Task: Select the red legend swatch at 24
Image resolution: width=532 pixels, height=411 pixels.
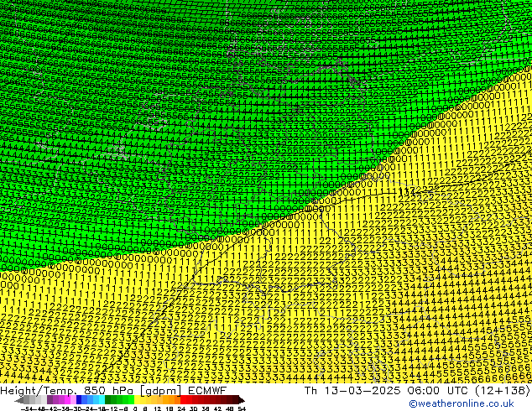Action: coord(183,399)
